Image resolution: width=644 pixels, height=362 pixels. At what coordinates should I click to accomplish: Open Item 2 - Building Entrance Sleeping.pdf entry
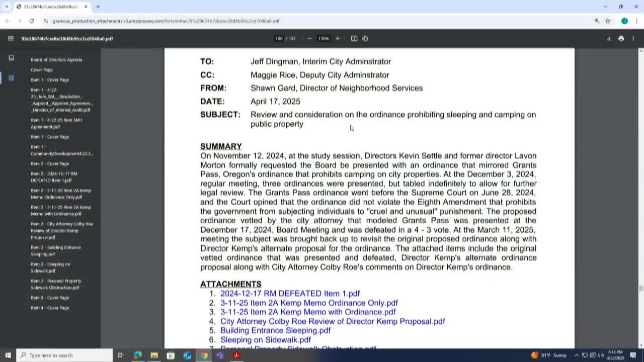click(56, 251)
